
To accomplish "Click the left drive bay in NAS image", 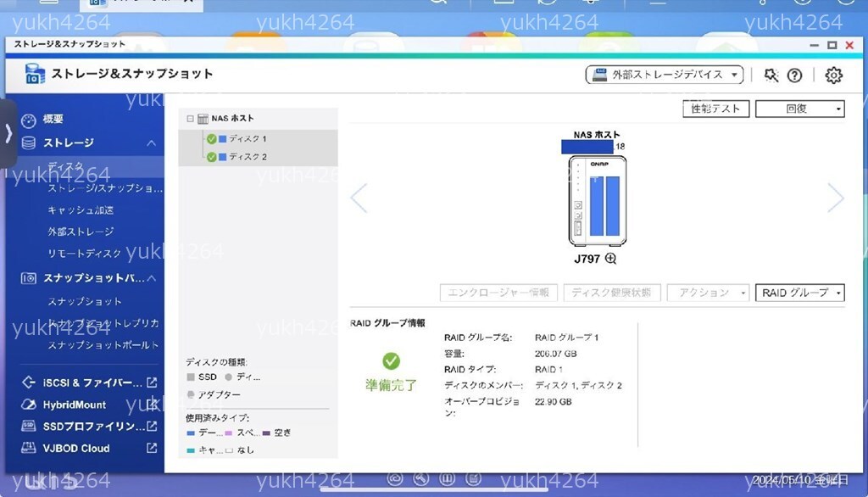I will pyautogui.click(x=596, y=206).
